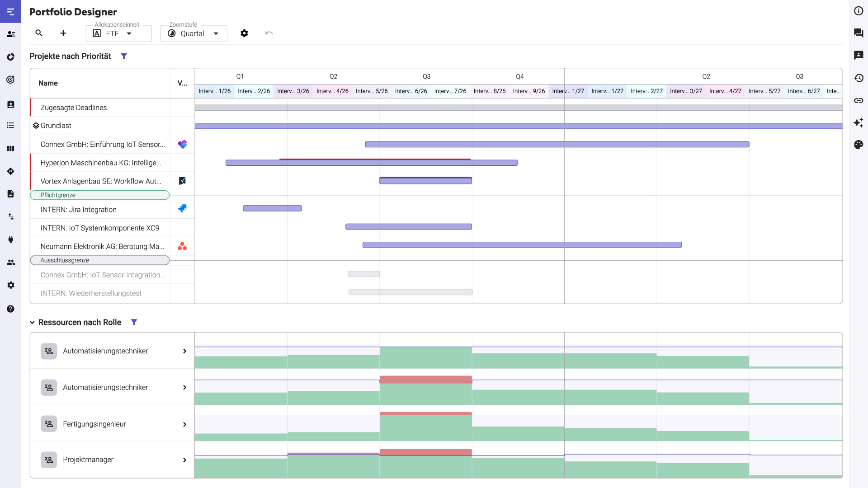Collapse the Ressourcen nach Rolle section
The height and width of the screenshot is (488, 868).
[x=32, y=322]
